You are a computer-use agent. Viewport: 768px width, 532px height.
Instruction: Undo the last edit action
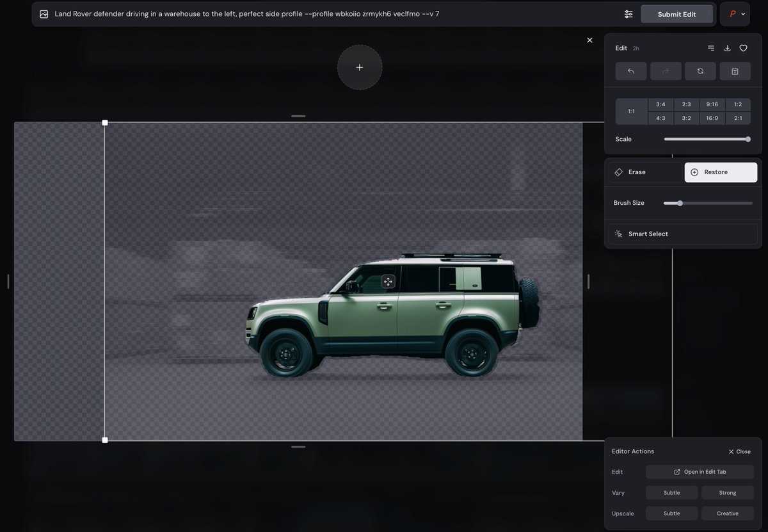tap(631, 71)
